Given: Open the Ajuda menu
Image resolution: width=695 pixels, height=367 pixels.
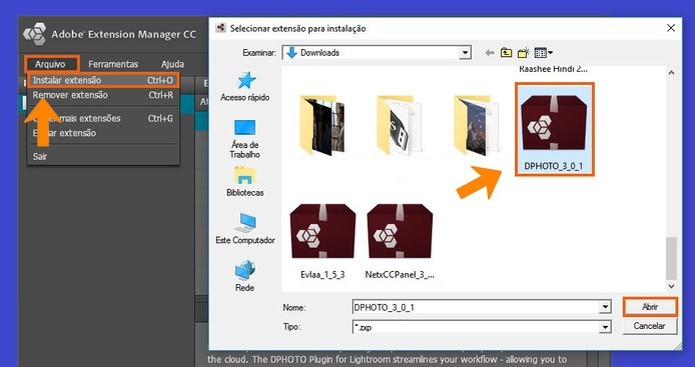Looking at the screenshot, I should pos(172,64).
